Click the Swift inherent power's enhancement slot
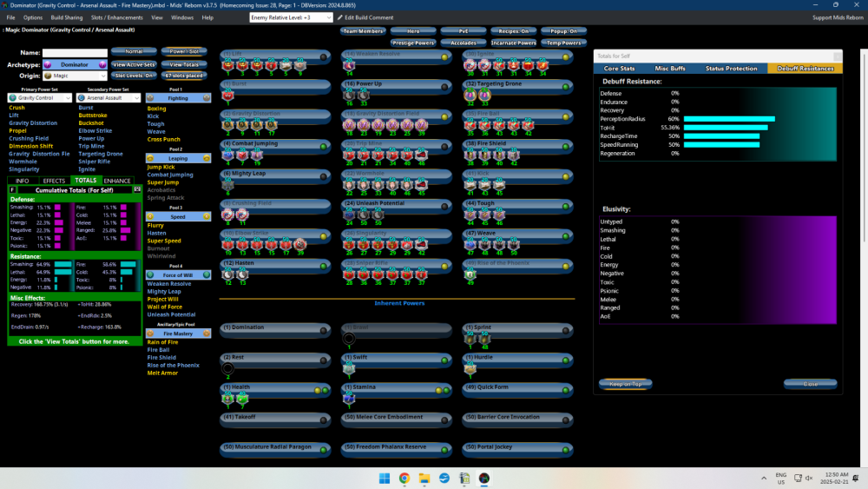The image size is (868, 489). (349, 368)
